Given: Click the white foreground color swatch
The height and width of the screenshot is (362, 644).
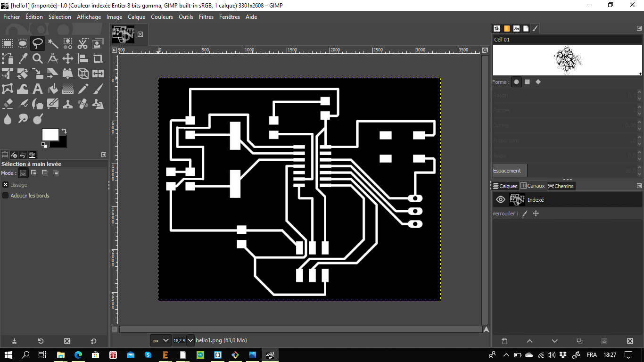Looking at the screenshot, I should [x=50, y=135].
